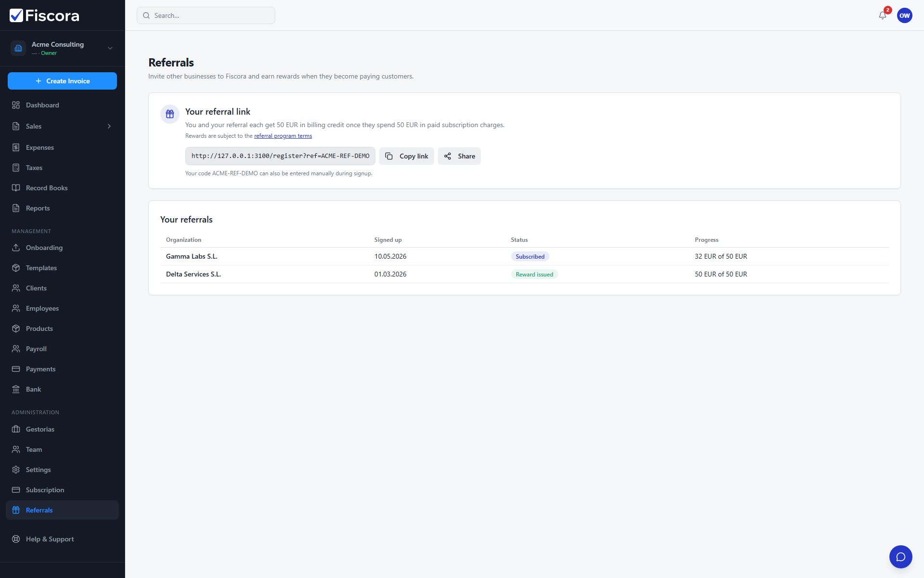Open the referral program terms link
The height and width of the screenshot is (578, 924).
point(283,136)
